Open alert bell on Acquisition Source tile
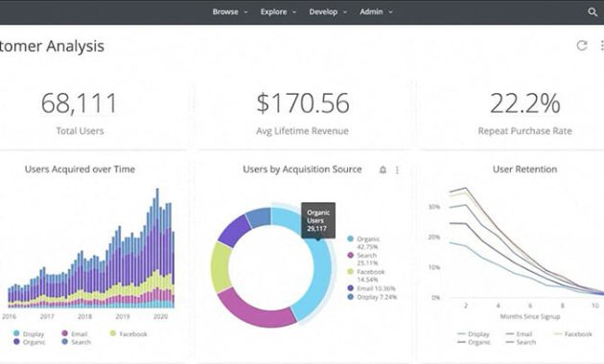The width and height of the screenshot is (604, 364). click(x=383, y=170)
